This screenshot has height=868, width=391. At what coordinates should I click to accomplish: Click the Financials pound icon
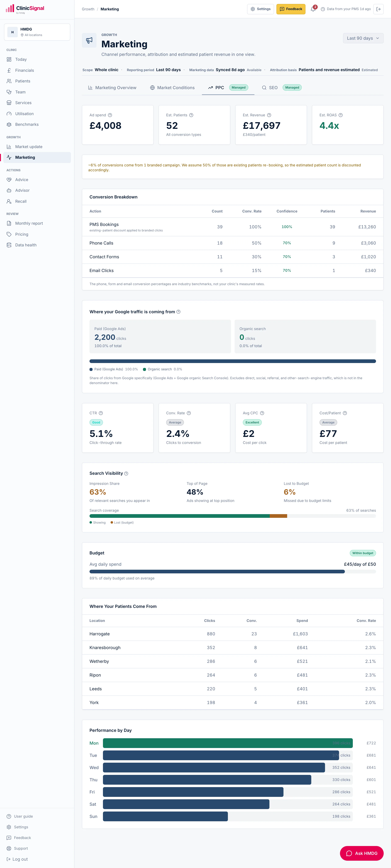9,70
